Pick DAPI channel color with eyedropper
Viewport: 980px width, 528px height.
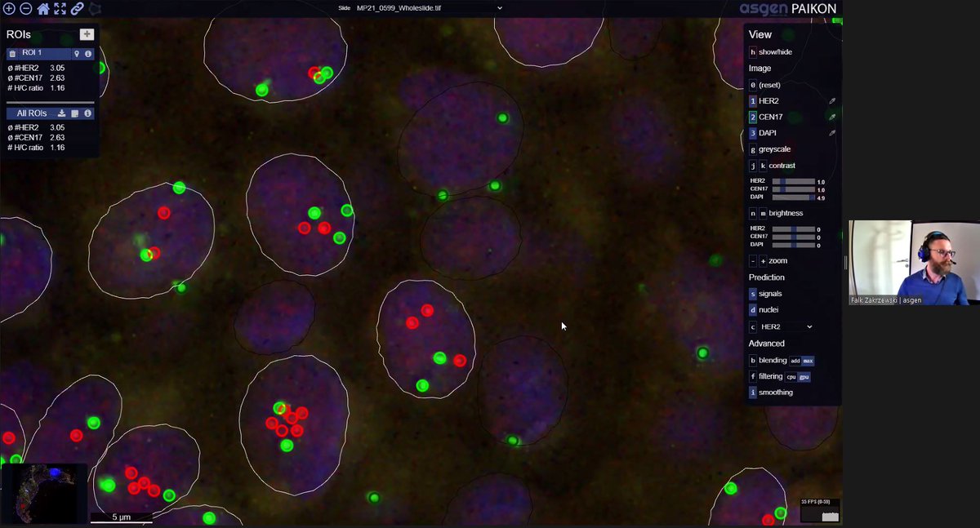(x=832, y=132)
